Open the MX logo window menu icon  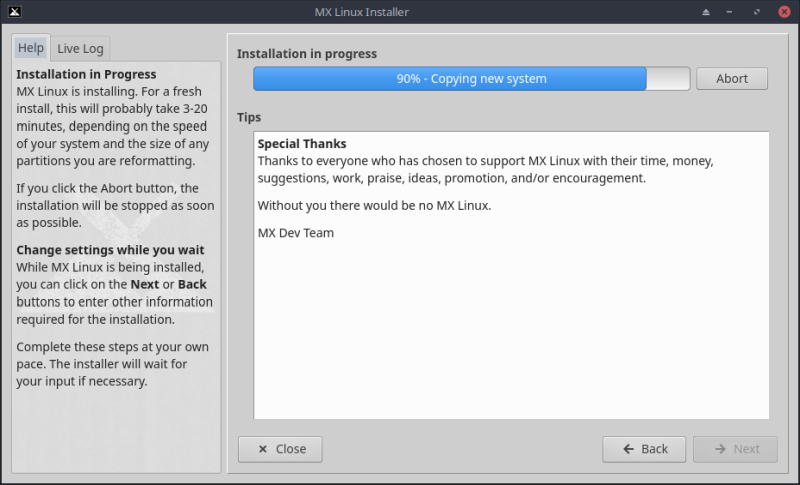15,11
